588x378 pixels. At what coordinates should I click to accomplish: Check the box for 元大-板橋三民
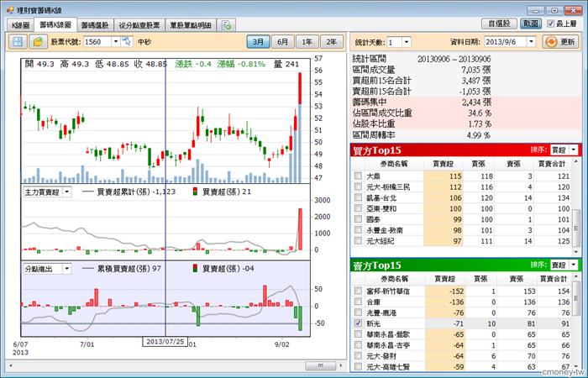pyautogui.click(x=358, y=186)
